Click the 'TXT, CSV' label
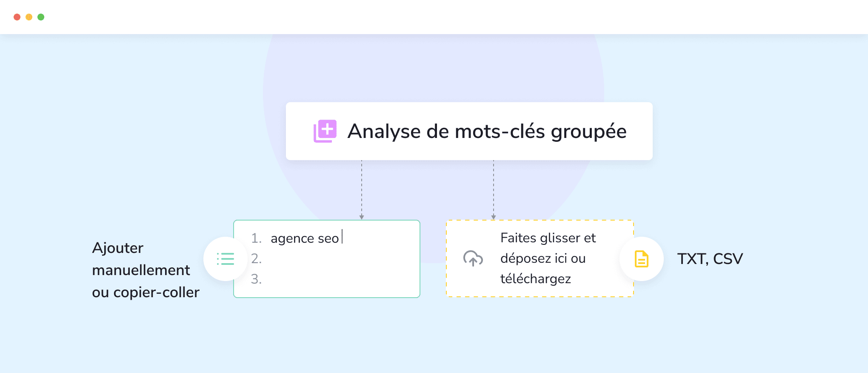 [710, 259]
